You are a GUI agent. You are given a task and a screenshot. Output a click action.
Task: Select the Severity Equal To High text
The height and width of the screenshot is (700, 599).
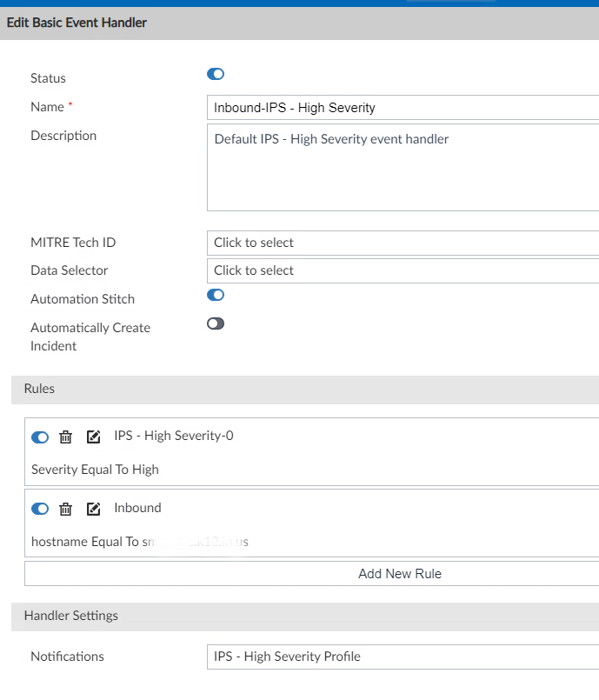pos(95,470)
